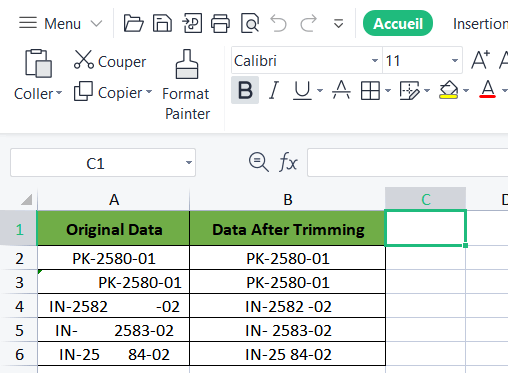
Task: Click the Print Preview icon
Action: tap(250, 23)
